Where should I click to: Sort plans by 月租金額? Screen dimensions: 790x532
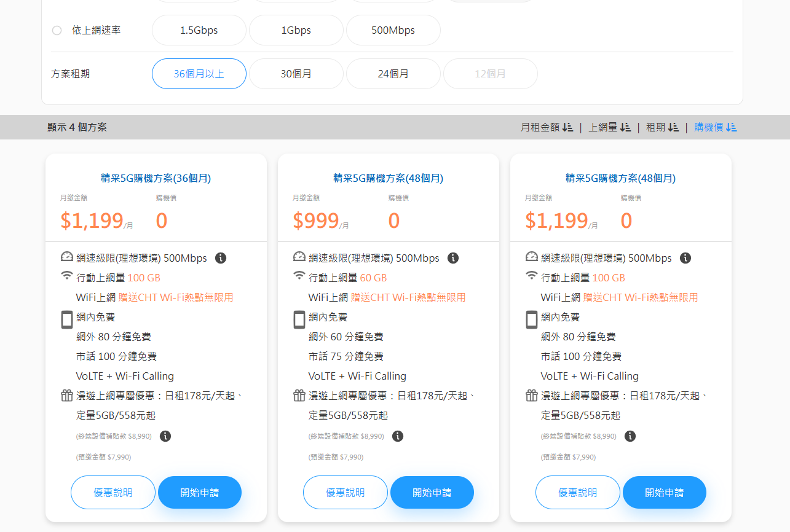[547, 127]
